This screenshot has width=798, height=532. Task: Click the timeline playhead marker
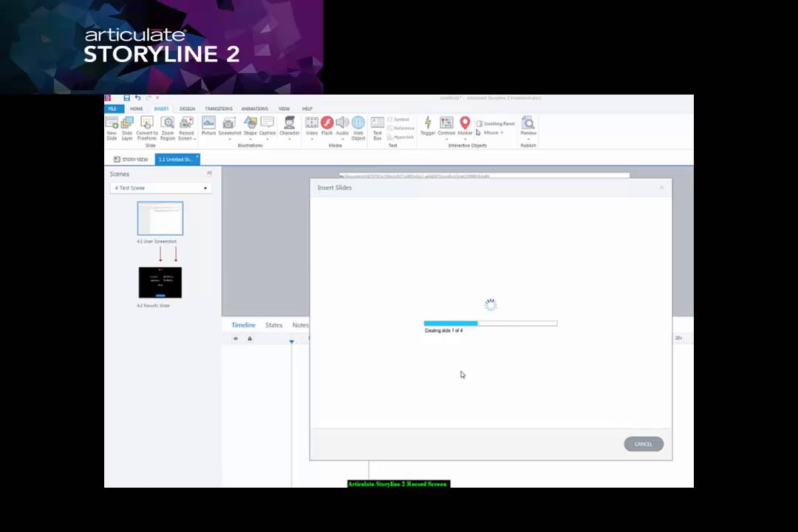coord(292,341)
